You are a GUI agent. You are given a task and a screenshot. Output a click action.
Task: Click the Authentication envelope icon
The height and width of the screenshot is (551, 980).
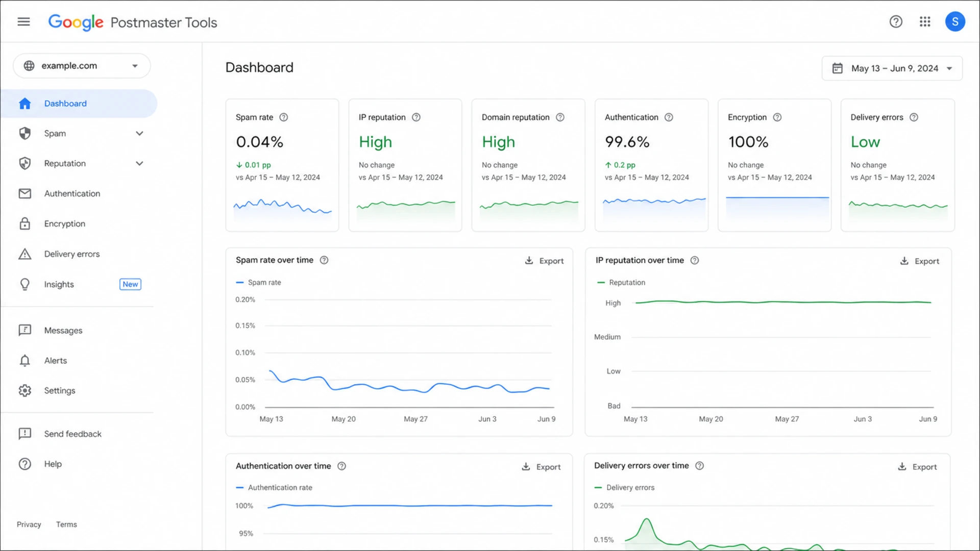point(24,194)
